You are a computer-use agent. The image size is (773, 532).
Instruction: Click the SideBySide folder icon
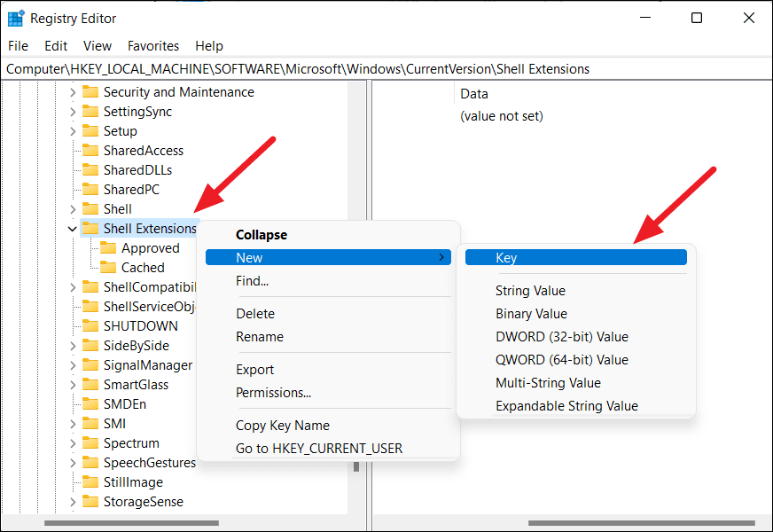(x=90, y=346)
